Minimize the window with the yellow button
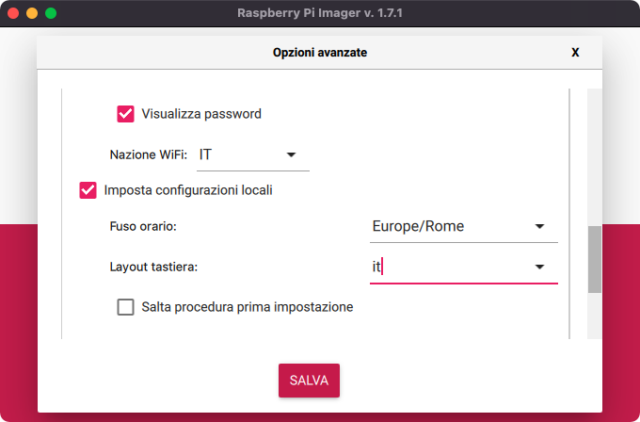640x422 pixels. [31, 14]
